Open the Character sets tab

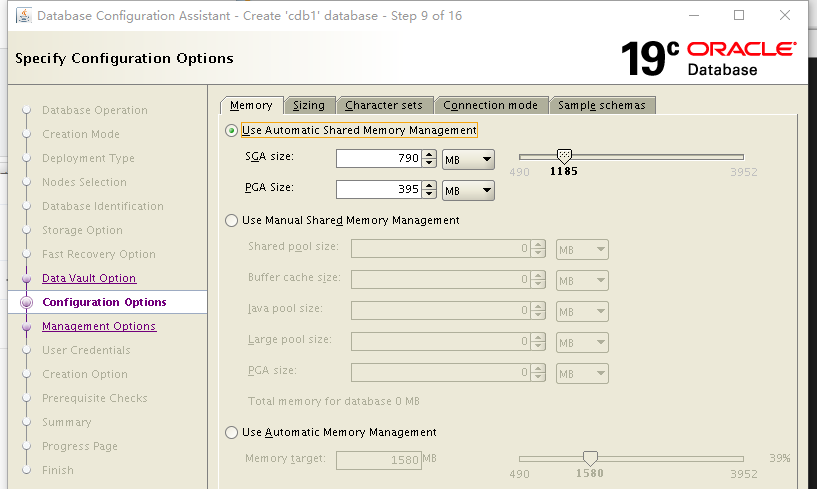pos(385,105)
